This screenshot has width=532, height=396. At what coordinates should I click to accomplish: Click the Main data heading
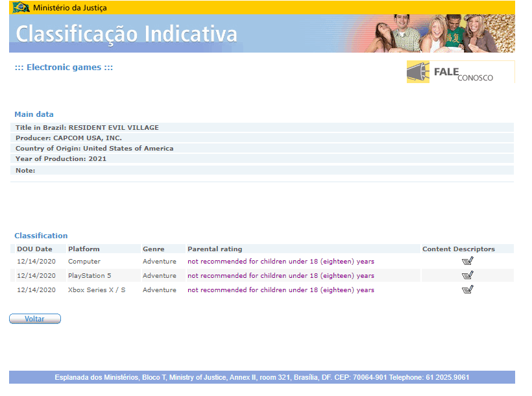[34, 114]
